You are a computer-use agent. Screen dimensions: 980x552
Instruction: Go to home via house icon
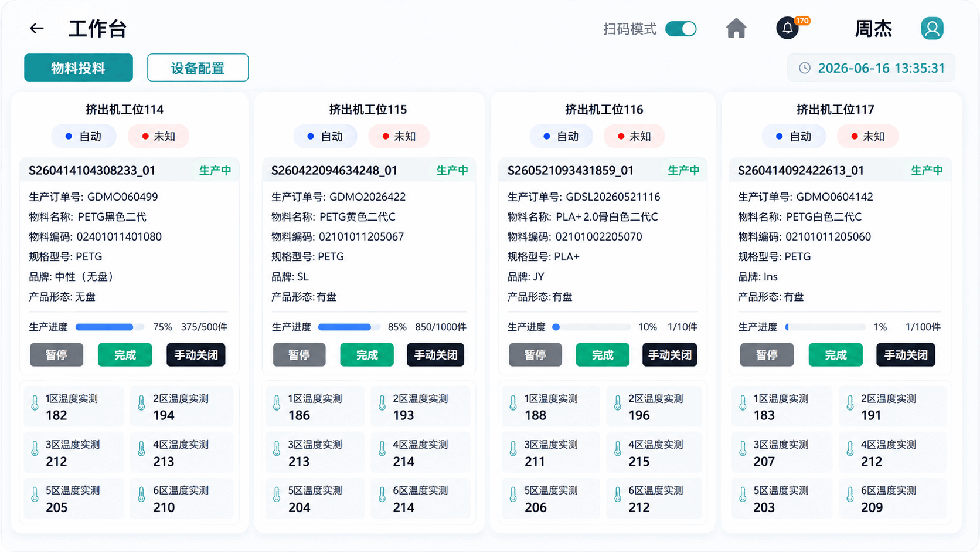pos(736,28)
